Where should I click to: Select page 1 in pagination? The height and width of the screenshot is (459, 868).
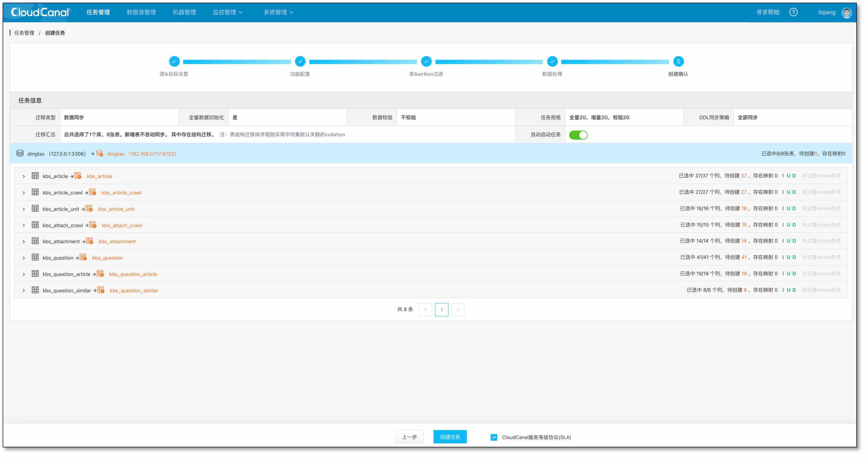pyautogui.click(x=442, y=310)
